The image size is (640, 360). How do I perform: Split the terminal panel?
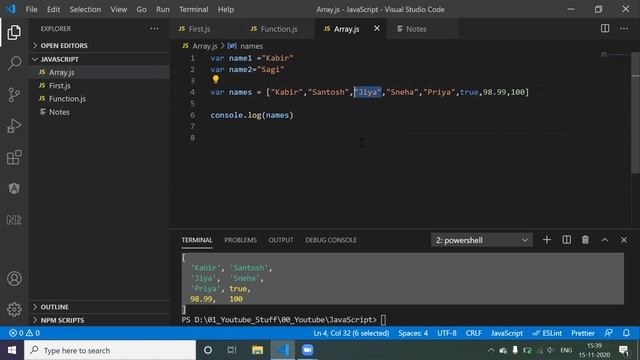[x=566, y=240]
